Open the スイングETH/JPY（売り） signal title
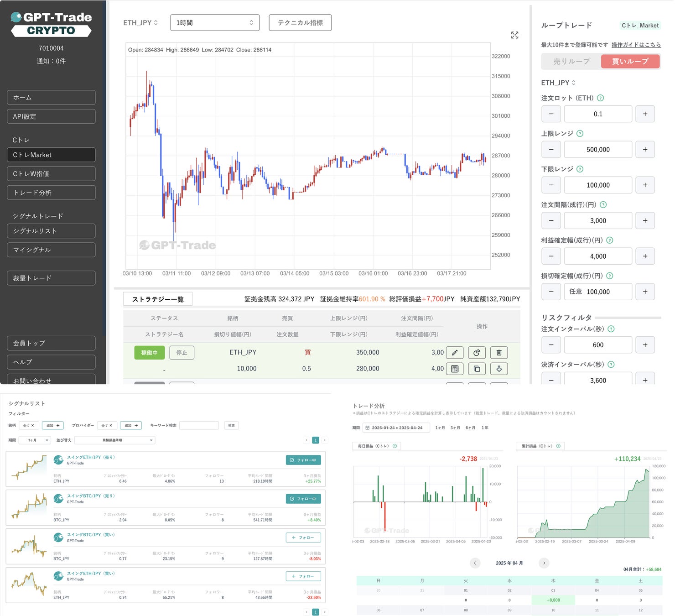The image size is (675, 616). coord(91,457)
